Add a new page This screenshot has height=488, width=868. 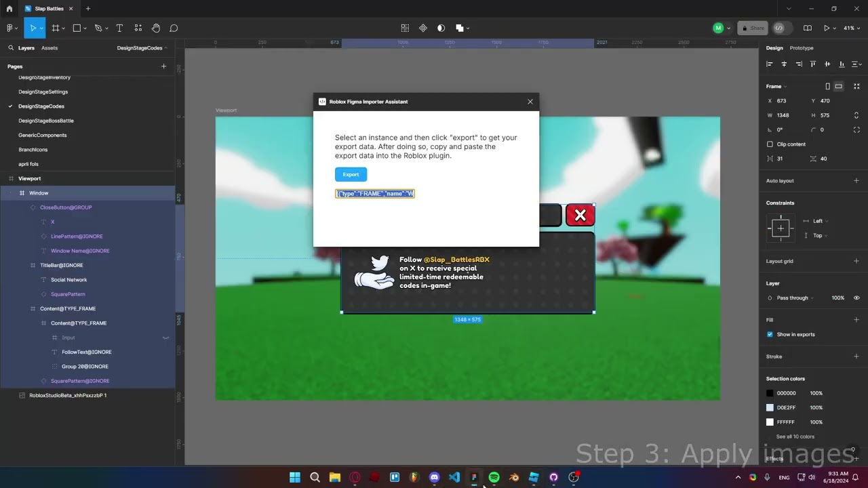(x=163, y=66)
